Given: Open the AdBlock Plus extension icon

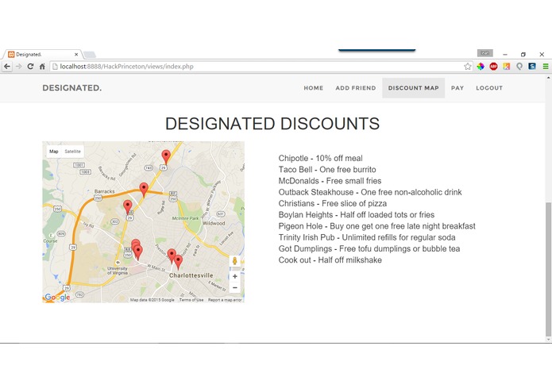Looking at the screenshot, I should 493,67.
